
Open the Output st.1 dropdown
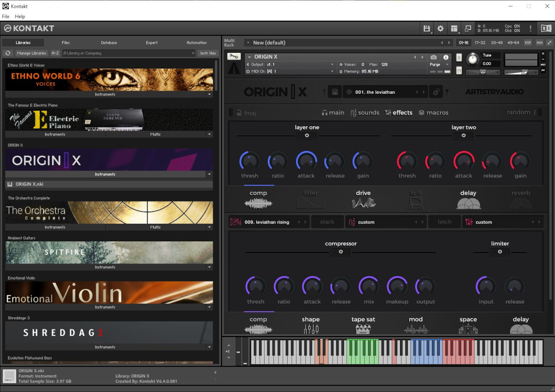point(290,64)
